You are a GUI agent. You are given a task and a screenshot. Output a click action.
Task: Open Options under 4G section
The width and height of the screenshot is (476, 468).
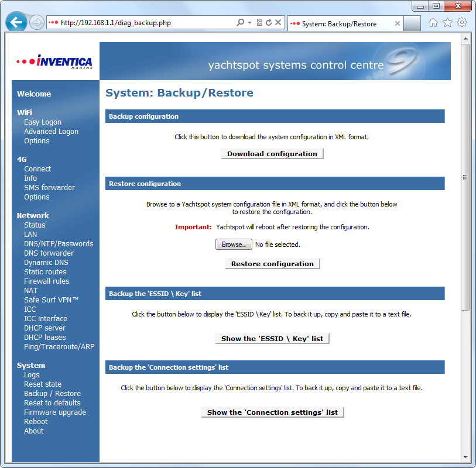pos(37,197)
